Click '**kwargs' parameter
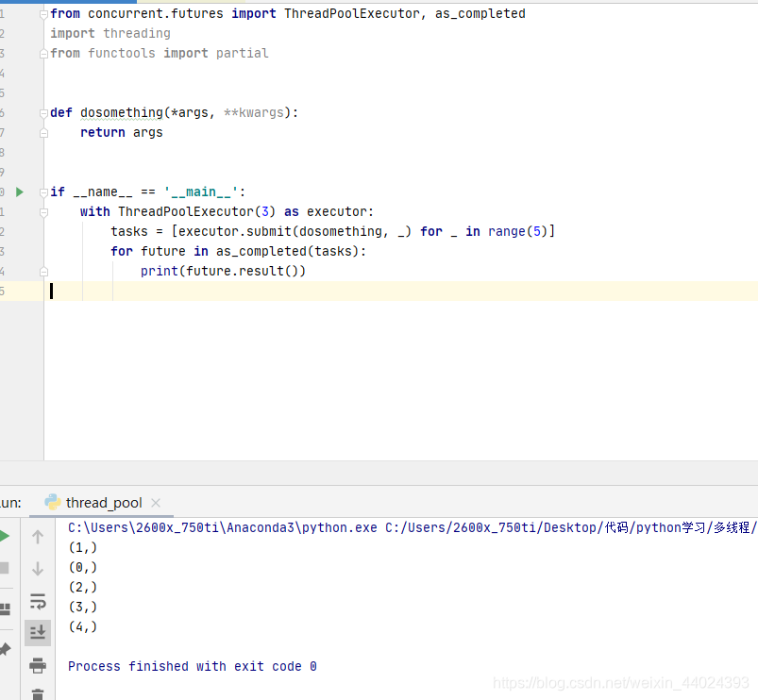Image resolution: width=758 pixels, height=700 pixels. tap(254, 112)
